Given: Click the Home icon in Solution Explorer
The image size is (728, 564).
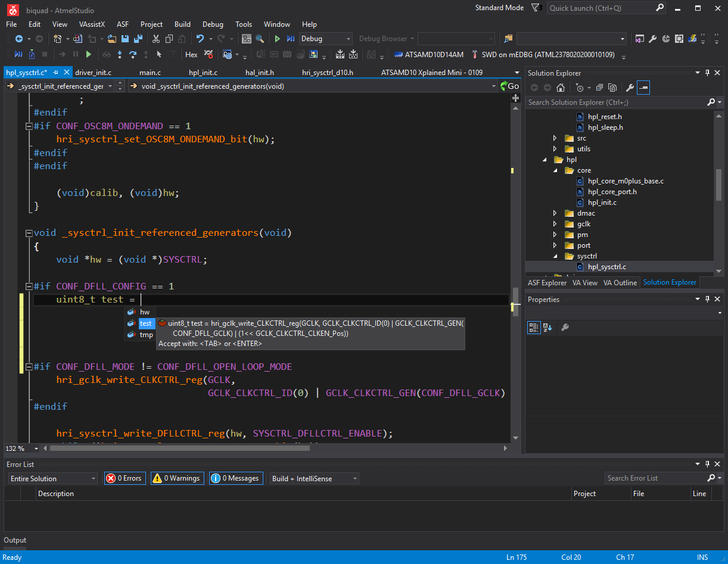Looking at the screenshot, I should 561,88.
